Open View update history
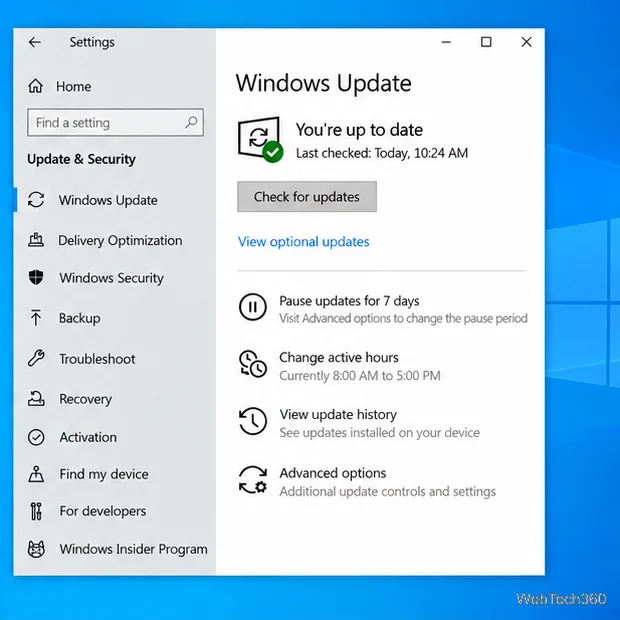Image resolution: width=620 pixels, height=620 pixels. pos(338,414)
